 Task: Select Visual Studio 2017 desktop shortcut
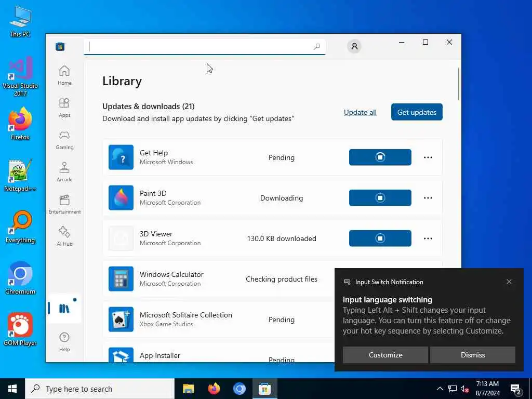tap(20, 76)
